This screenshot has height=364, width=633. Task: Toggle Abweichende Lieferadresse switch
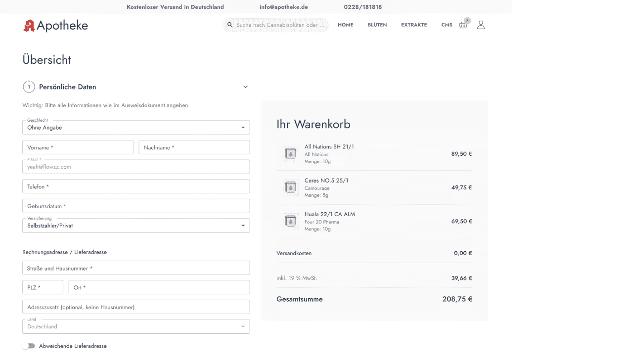pos(29,346)
